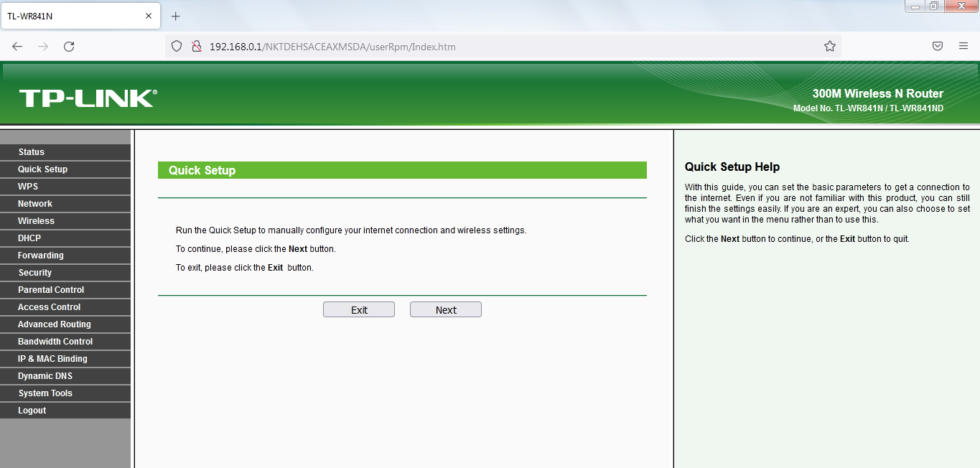The width and height of the screenshot is (980, 468).
Task: Click the address bar URL
Action: point(332,47)
